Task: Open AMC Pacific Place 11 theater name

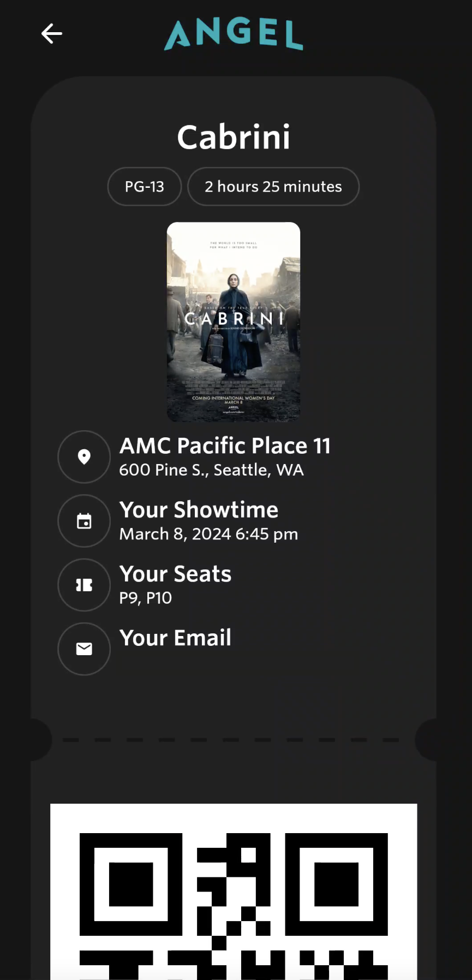Action: (x=225, y=446)
